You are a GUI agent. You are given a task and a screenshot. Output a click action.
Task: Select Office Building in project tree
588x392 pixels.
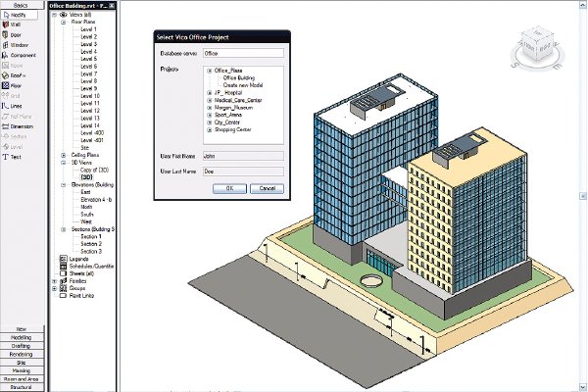click(x=239, y=77)
